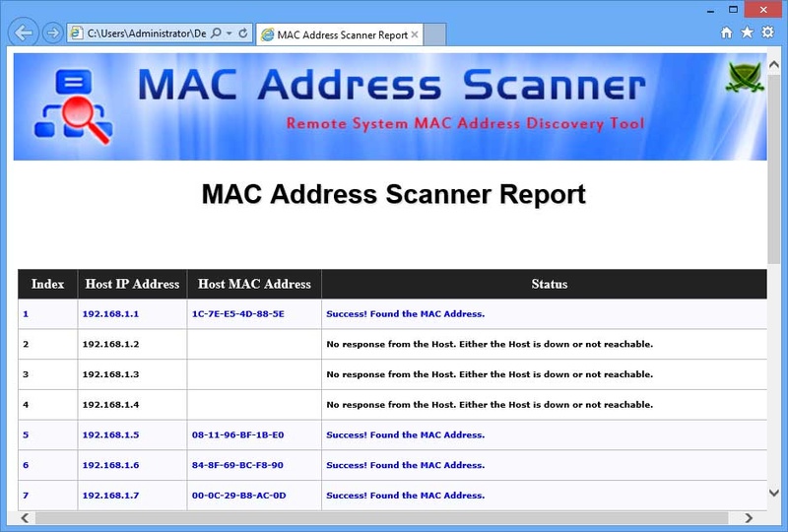Click the vertical scrollbar thumb
This screenshot has width=788, height=532.
tap(774, 168)
